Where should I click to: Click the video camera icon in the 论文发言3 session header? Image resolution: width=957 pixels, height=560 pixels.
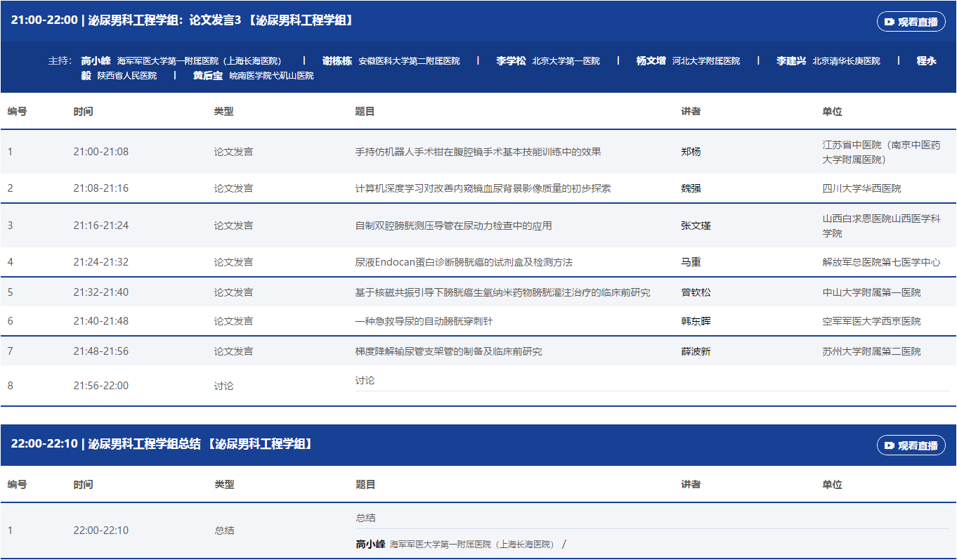(889, 22)
